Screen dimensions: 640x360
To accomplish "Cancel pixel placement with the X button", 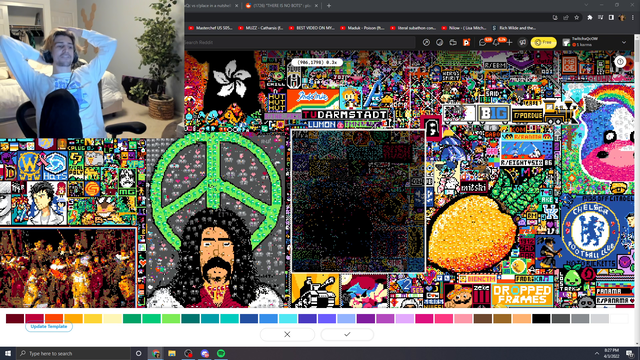I will pyautogui.click(x=287, y=334).
